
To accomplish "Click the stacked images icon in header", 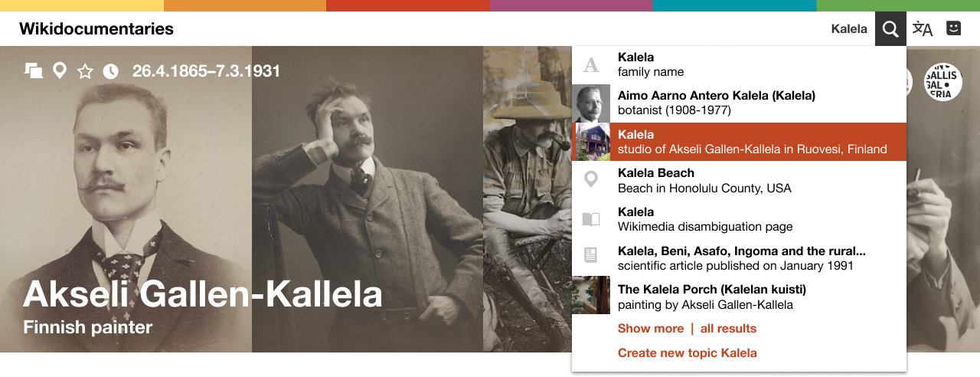I will pyautogui.click(x=34, y=70).
